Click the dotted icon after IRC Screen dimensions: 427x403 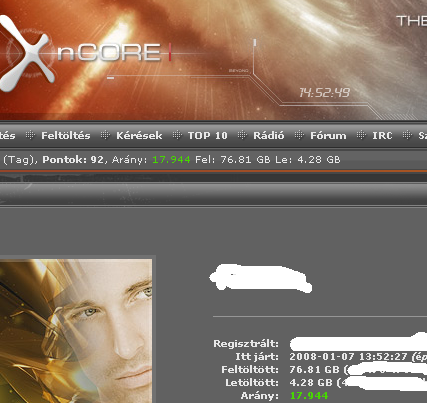pos(407,135)
